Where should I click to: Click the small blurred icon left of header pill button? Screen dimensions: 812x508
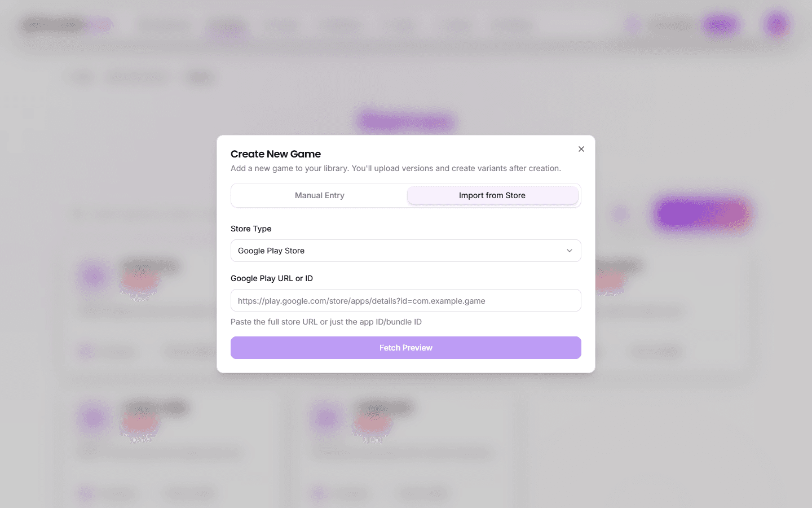point(633,25)
